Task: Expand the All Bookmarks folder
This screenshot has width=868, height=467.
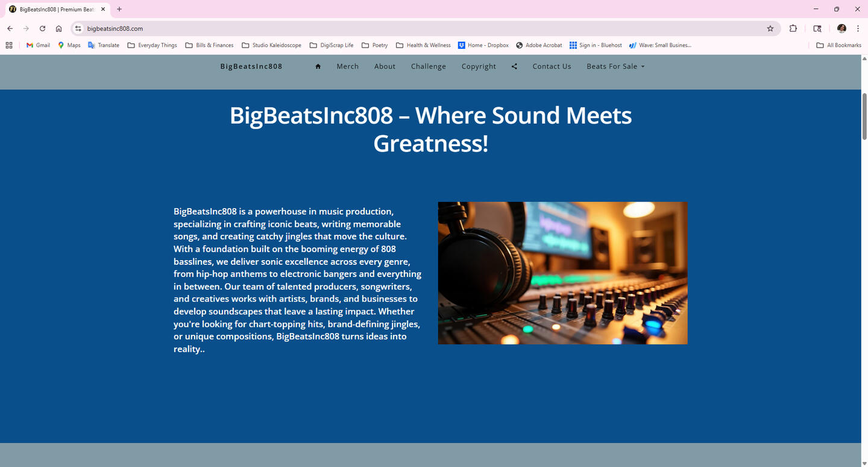Action: (838, 45)
